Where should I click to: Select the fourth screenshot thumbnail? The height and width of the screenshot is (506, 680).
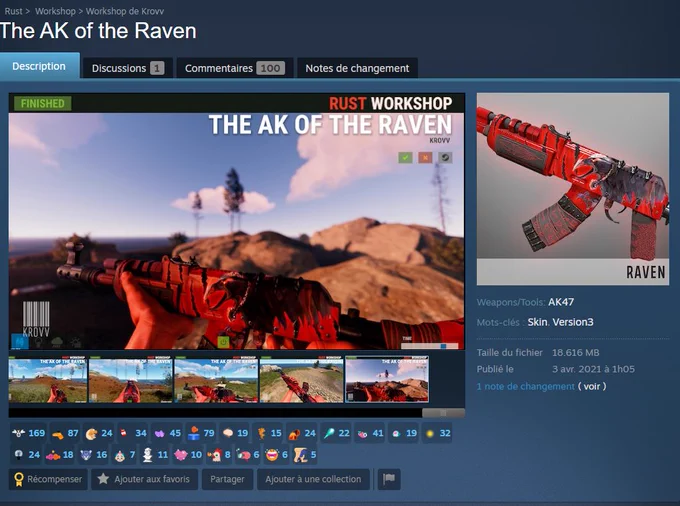coord(301,380)
